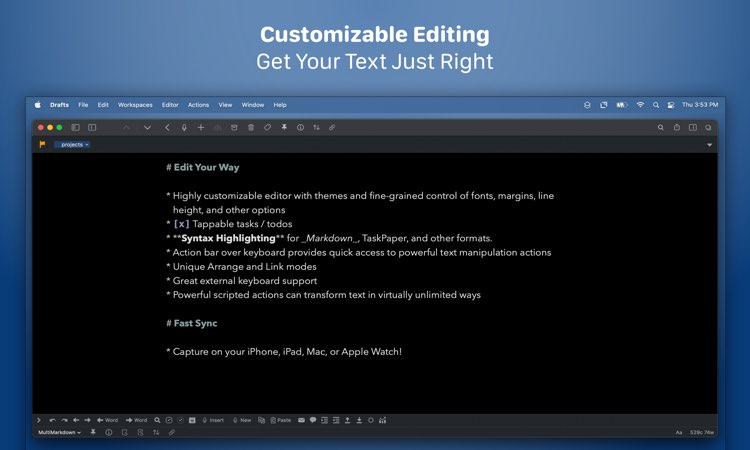750x450 pixels.
Task: Toggle the orange flag on draft
Action: [42, 144]
